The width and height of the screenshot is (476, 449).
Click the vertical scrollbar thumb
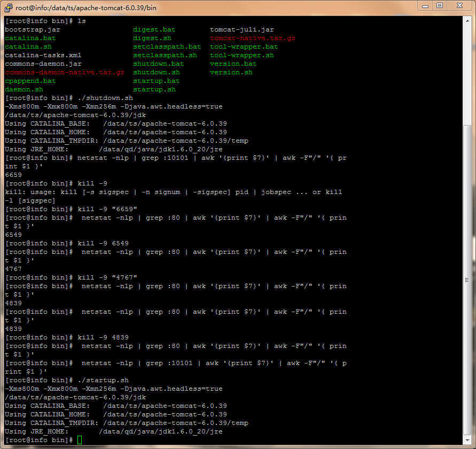467,280
